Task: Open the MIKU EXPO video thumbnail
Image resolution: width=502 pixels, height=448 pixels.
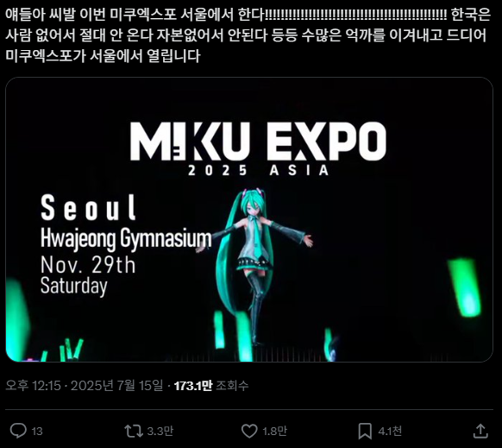Action: pyautogui.click(x=249, y=219)
